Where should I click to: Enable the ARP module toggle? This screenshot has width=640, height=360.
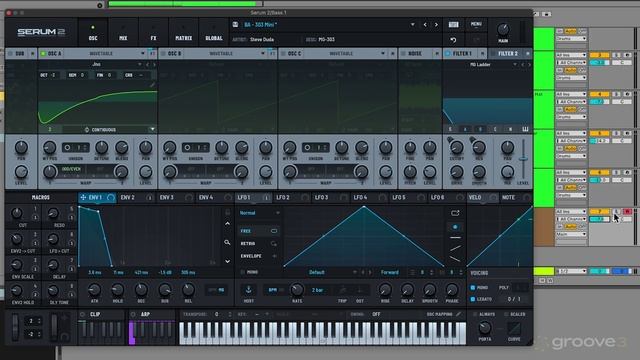coord(133,314)
